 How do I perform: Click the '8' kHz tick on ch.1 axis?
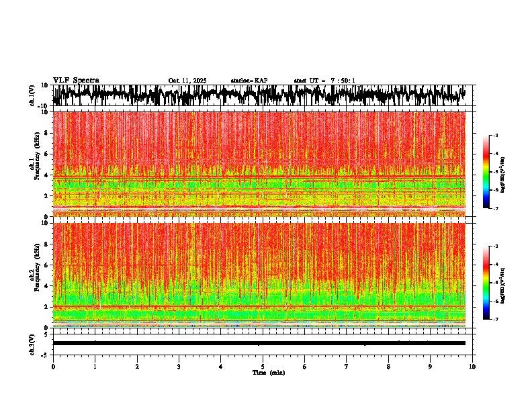coord(46,133)
